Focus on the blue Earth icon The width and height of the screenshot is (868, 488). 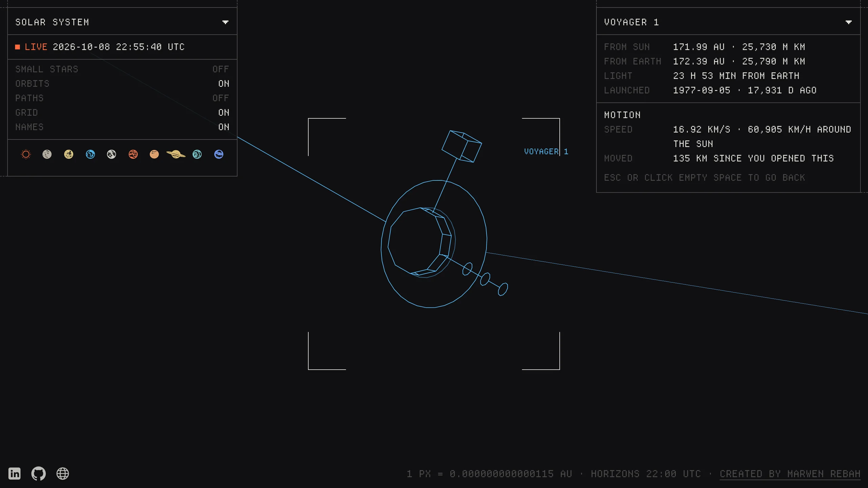(90, 155)
